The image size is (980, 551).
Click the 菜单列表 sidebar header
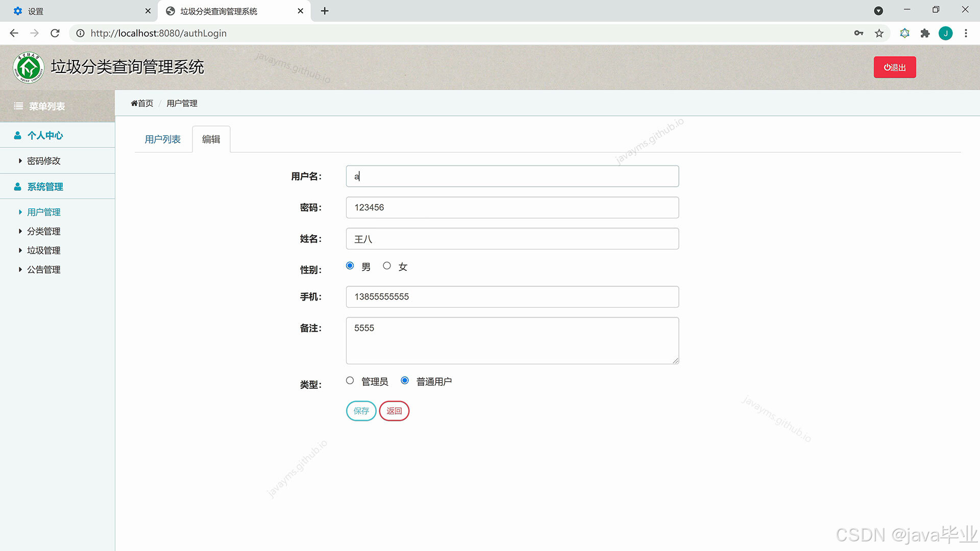(x=57, y=106)
